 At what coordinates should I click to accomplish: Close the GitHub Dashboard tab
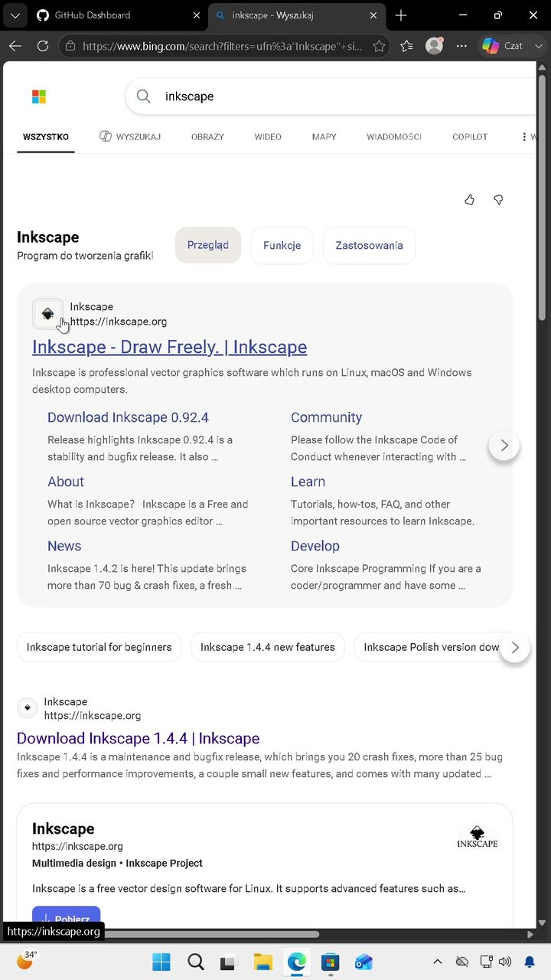click(196, 15)
